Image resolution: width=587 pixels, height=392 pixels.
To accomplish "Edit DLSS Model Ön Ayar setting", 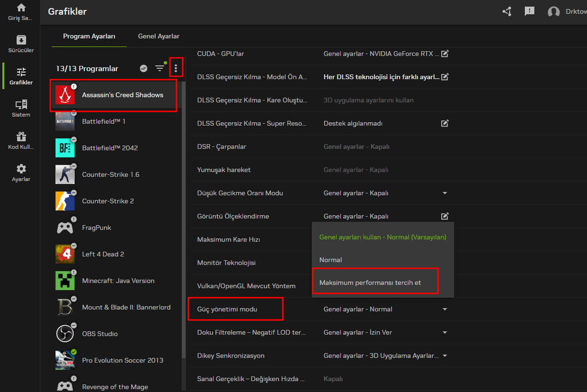I will click(x=445, y=76).
